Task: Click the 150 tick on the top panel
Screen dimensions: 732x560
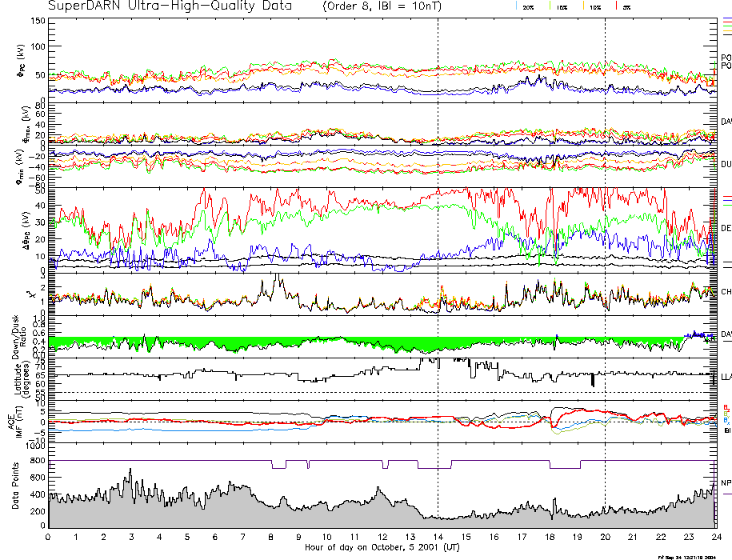Action: [x=38, y=20]
